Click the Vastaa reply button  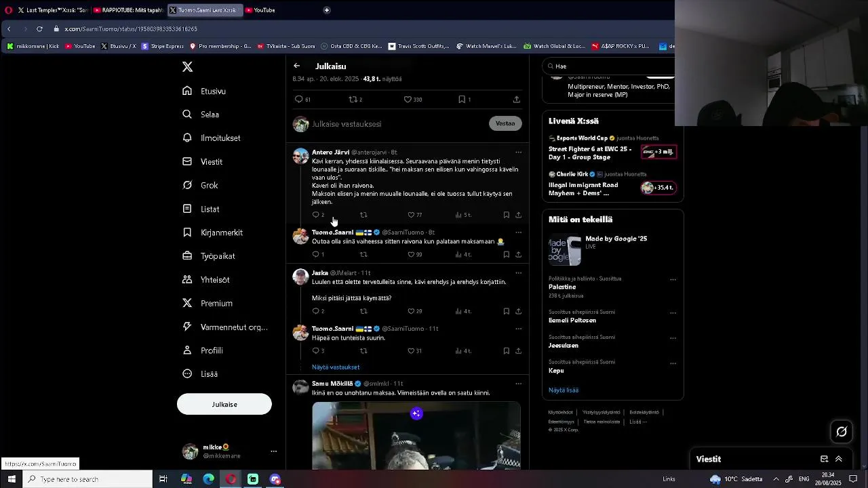[x=505, y=123]
